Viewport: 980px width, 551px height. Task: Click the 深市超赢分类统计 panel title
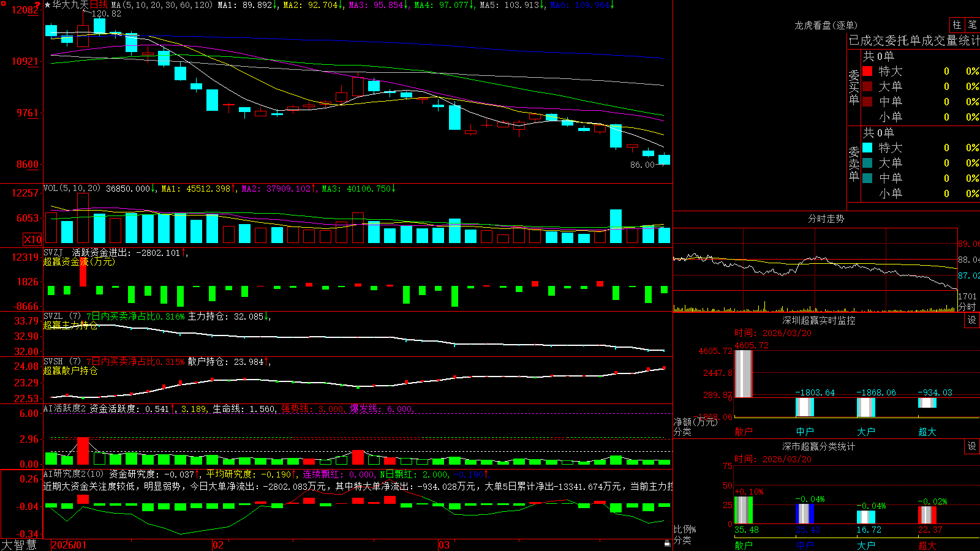(819, 446)
